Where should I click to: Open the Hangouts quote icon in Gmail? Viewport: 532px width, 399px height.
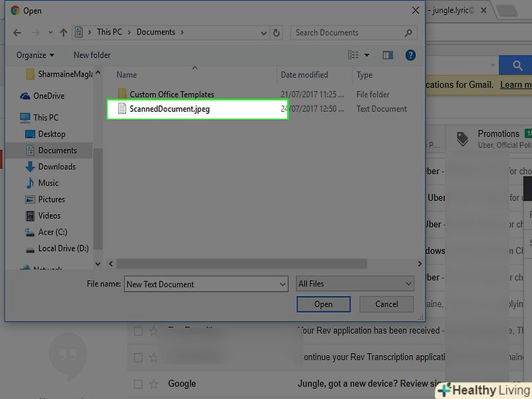pos(68,355)
